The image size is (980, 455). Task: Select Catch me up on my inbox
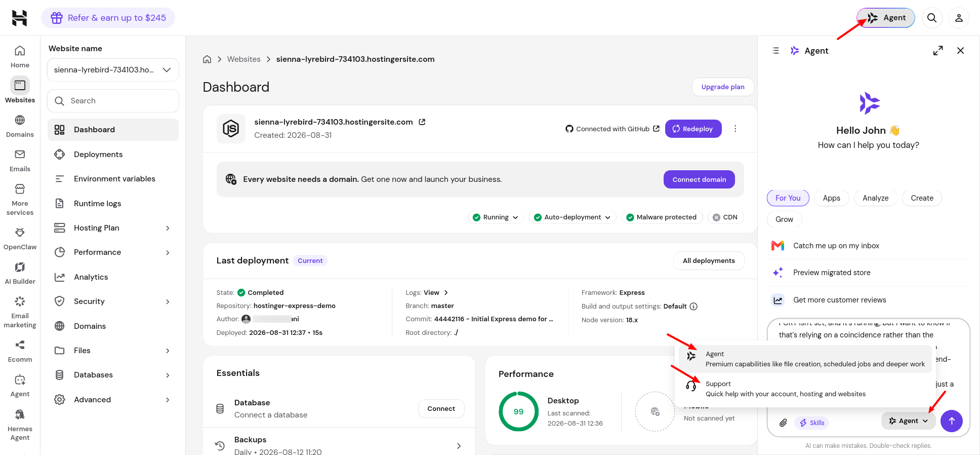pos(868,246)
